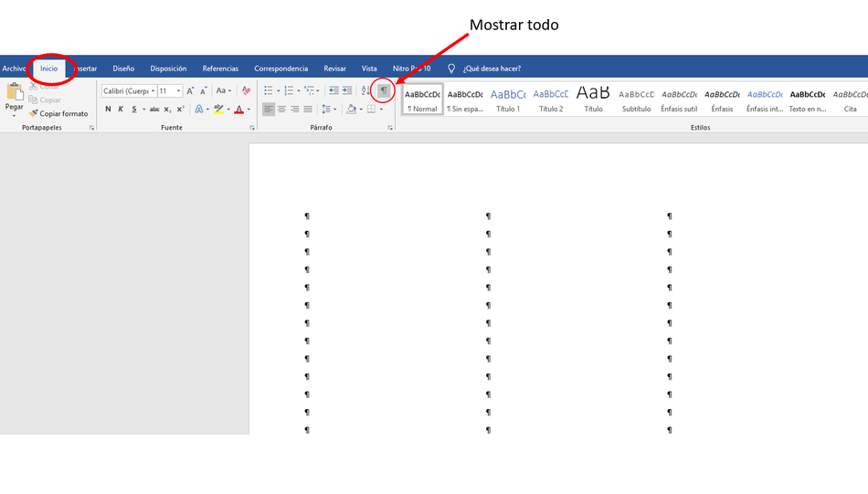Toggle italic formatting (K)
Image resolution: width=868 pixels, height=494 pixels.
pos(121,110)
